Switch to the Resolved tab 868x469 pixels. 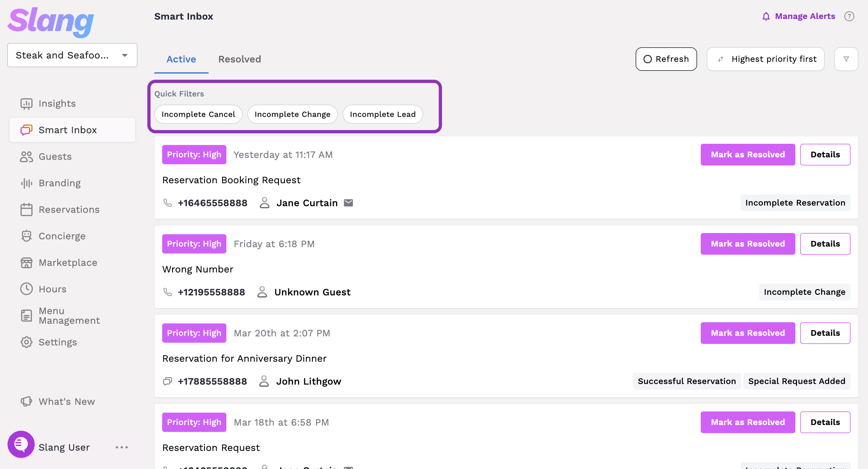click(x=240, y=59)
